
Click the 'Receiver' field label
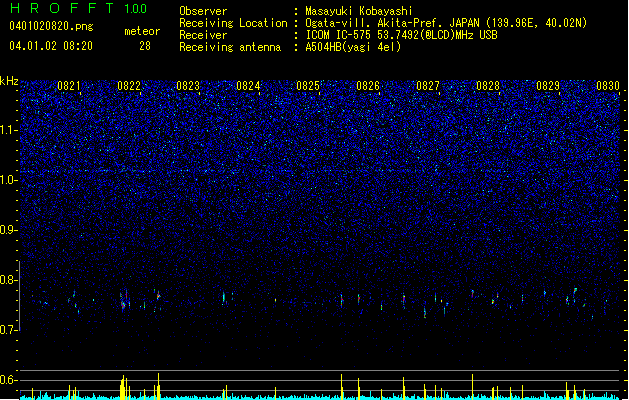click(x=203, y=35)
